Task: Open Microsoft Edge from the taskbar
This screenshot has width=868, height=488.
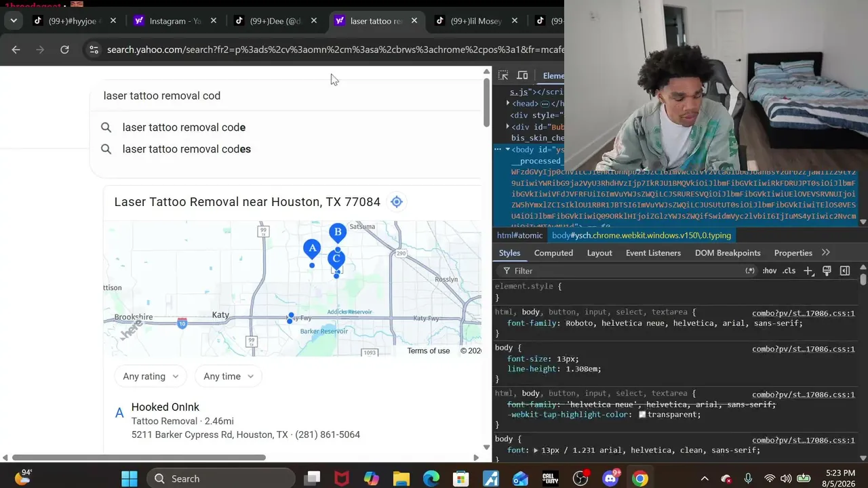Action: point(431,479)
